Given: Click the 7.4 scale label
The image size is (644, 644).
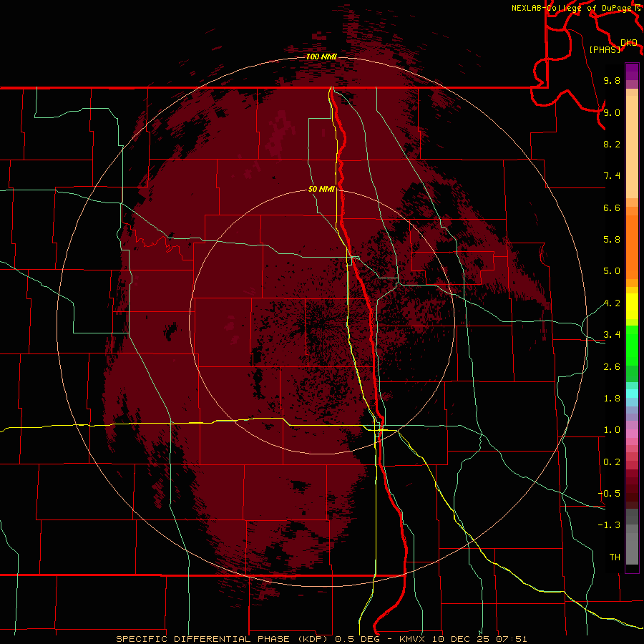Looking at the screenshot, I should coord(612,176).
